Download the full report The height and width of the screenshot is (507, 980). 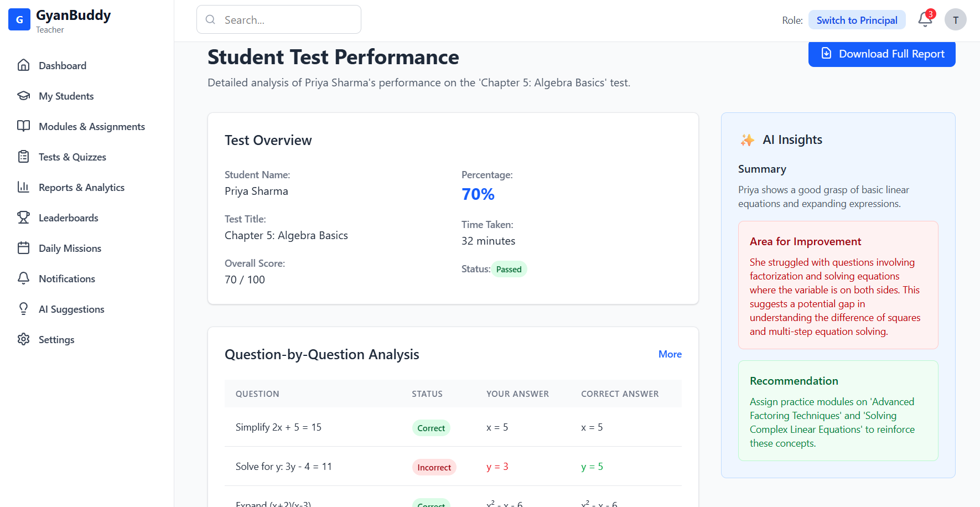point(882,54)
